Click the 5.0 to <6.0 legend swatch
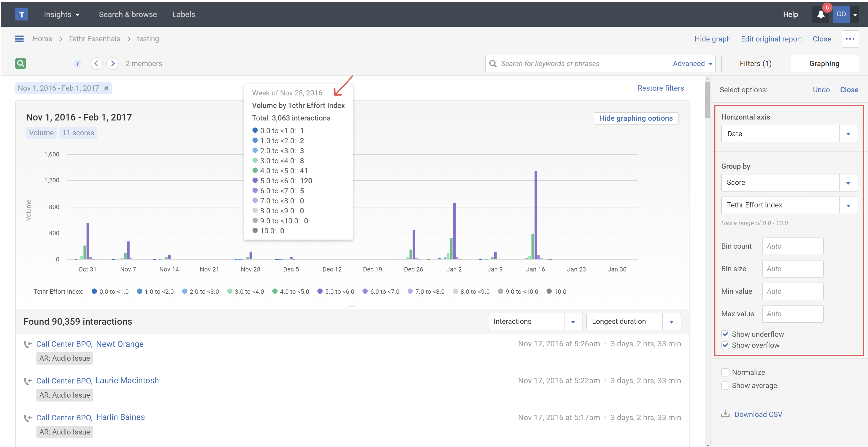The image size is (868, 447). click(x=320, y=291)
